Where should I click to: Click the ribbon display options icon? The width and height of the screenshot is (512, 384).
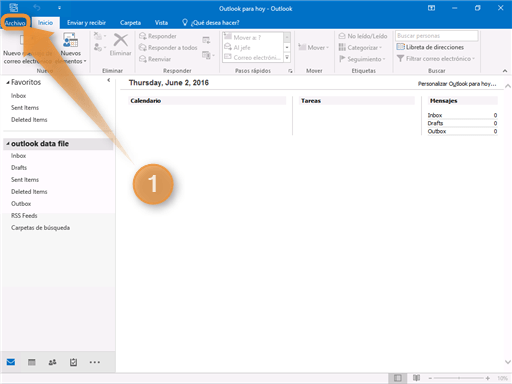431,8
